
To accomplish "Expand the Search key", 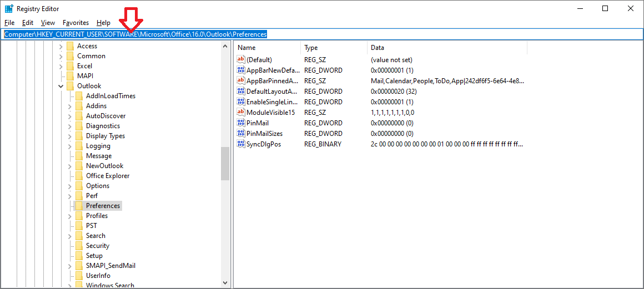I will point(70,236).
